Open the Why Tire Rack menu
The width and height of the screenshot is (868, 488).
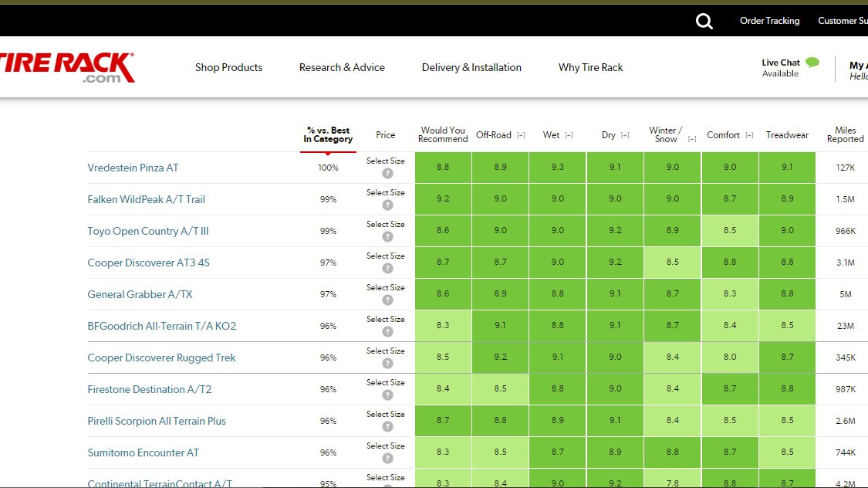coord(591,68)
